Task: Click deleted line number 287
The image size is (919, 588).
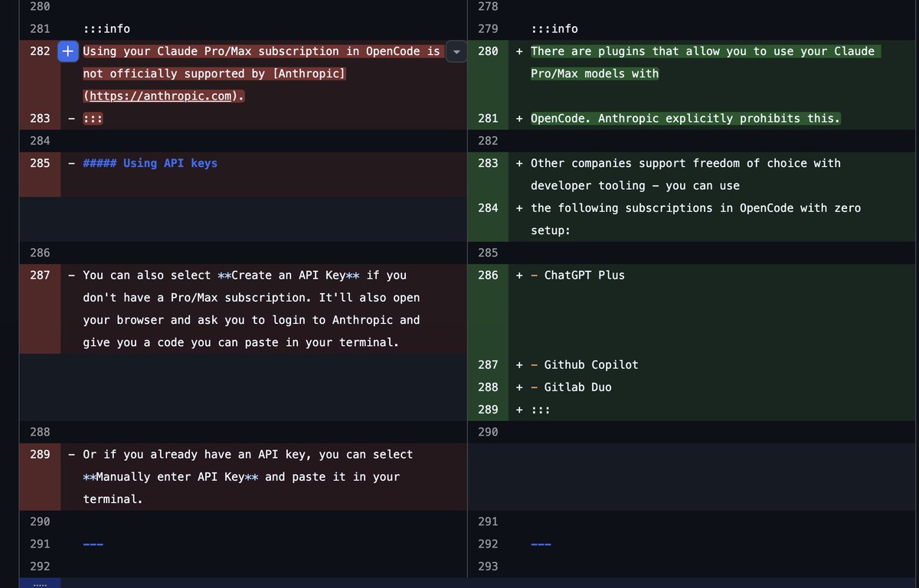Action: point(41,275)
